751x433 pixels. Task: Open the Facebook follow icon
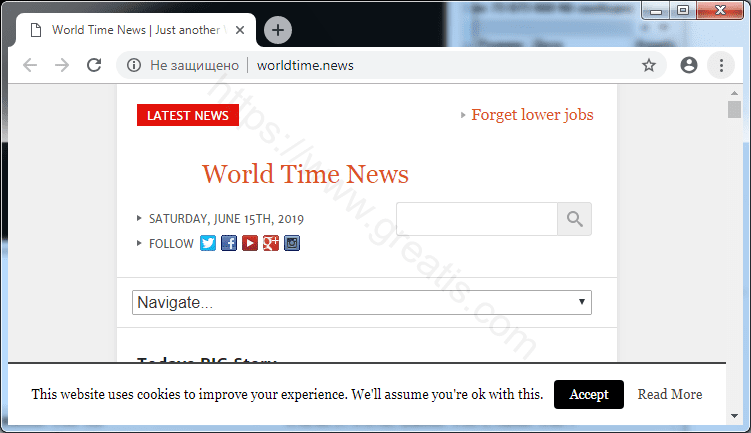(229, 243)
